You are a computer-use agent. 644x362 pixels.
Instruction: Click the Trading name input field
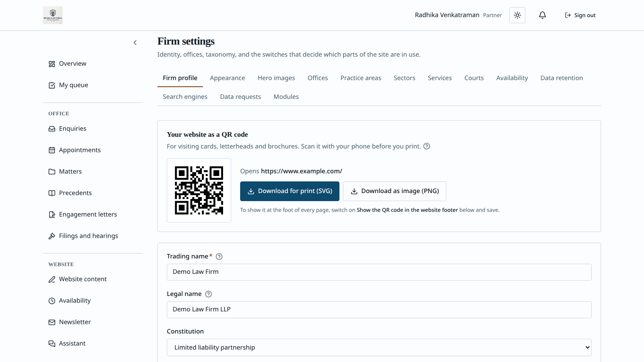pyautogui.click(x=379, y=272)
